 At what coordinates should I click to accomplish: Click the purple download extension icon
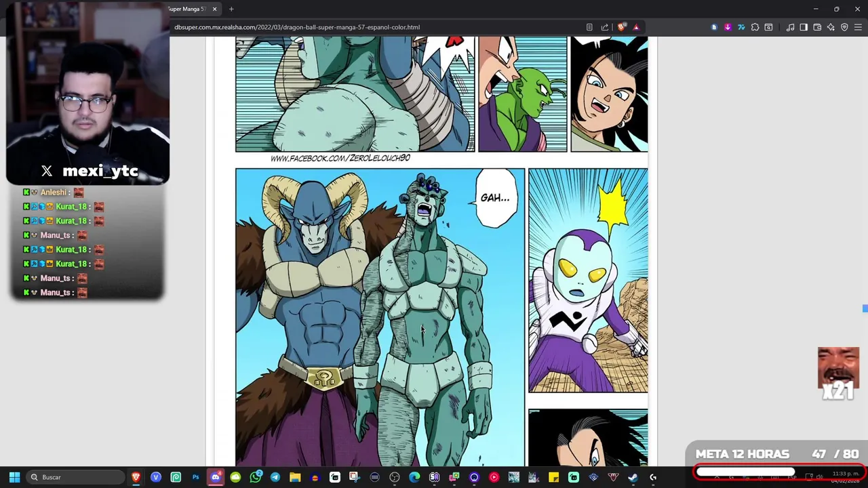click(x=728, y=27)
